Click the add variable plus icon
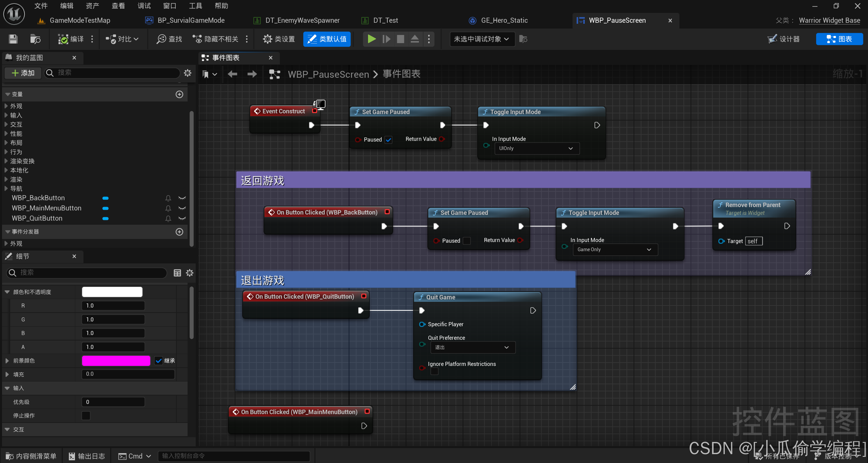Image resolution: width=868 pixels, height=463 pixels. pos(179,94)
